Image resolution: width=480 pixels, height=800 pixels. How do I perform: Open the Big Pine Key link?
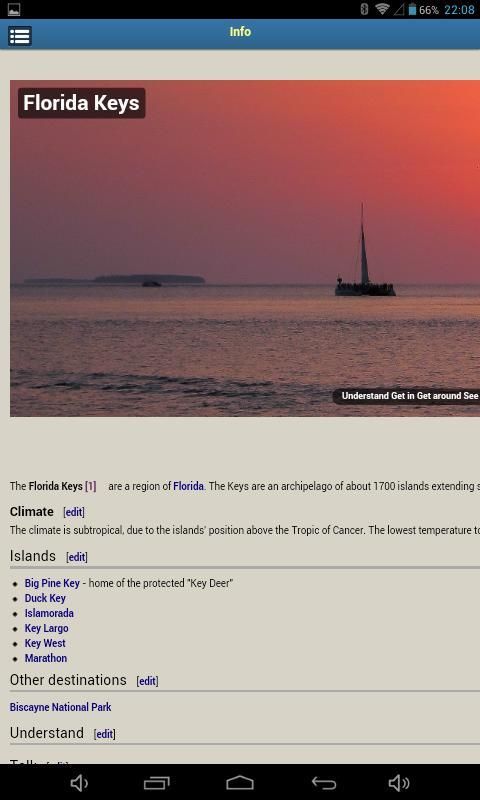tap(52, 583)
